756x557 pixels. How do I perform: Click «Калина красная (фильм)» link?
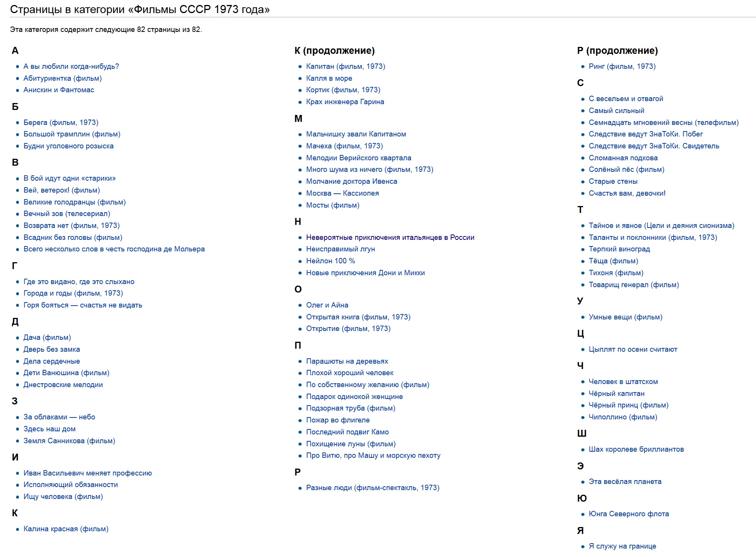pos(66,529)
